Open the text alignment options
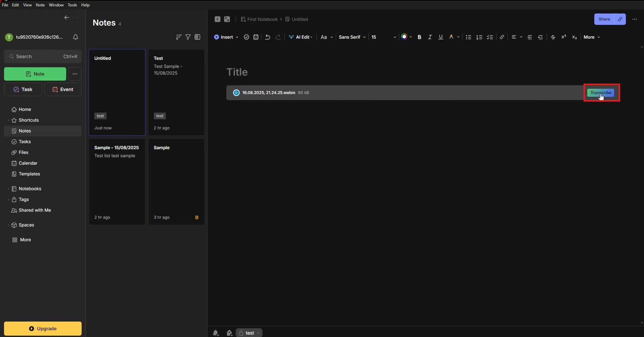The height and width of the screenshot is (337, 644). tap(516, 37)
